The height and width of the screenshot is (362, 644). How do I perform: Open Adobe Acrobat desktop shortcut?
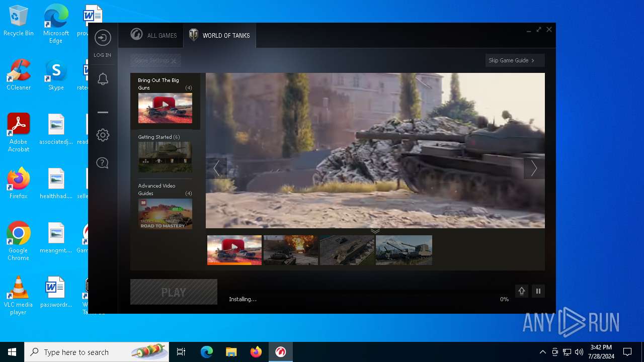click(19, 133)
